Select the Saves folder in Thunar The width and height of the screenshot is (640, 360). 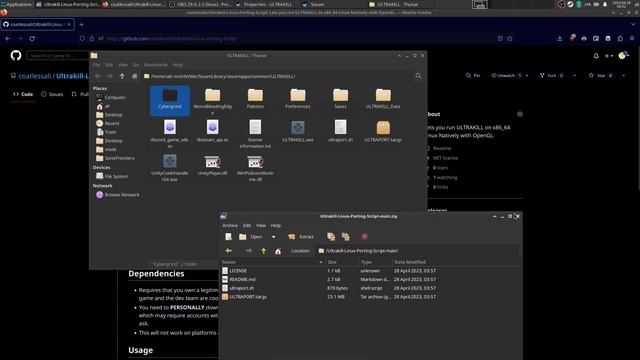coord(340,99)
